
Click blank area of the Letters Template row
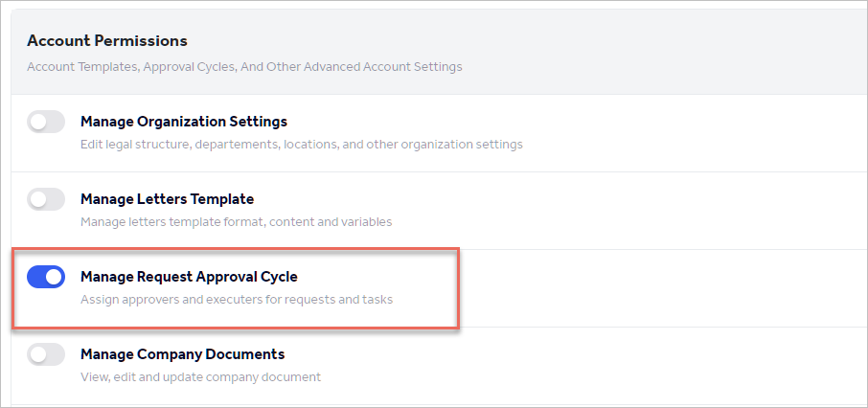[690, 211]
